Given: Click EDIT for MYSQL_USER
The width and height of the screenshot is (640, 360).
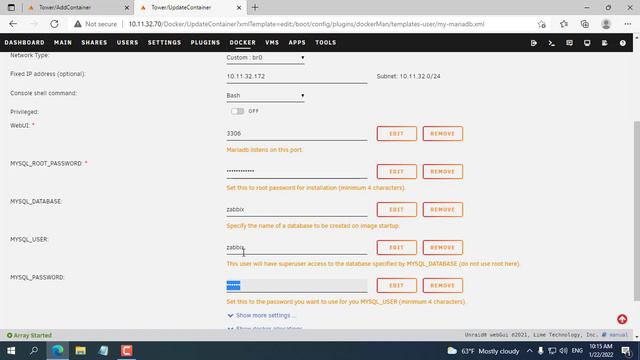Looking at the screenshot, I should coord(397,247).
